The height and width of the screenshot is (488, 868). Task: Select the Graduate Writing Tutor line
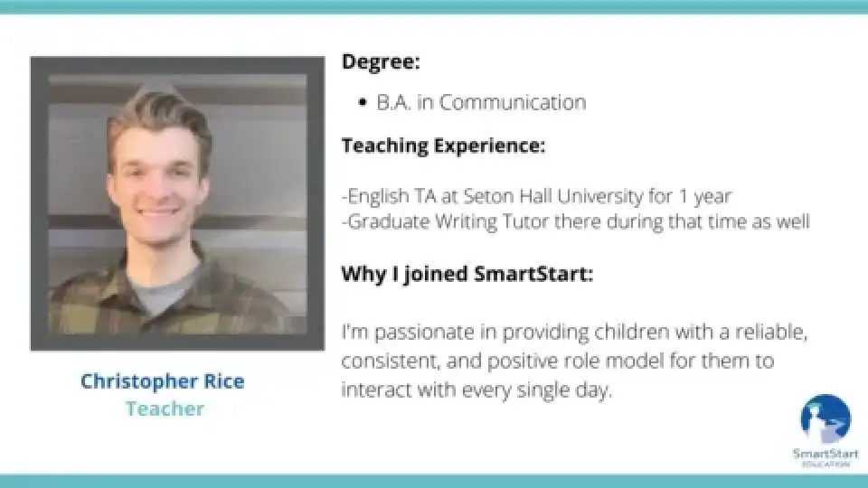coord(576,221)
